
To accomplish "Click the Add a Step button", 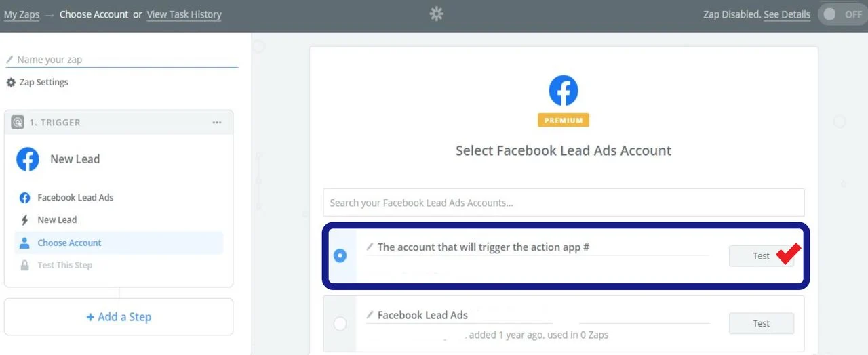I will [x=119, y=317].
